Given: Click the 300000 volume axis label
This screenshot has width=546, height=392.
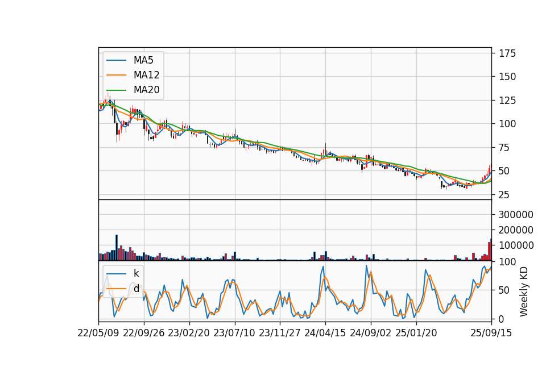Looking at the screenshot, I should pyautogui.click(x=516, y=215).
